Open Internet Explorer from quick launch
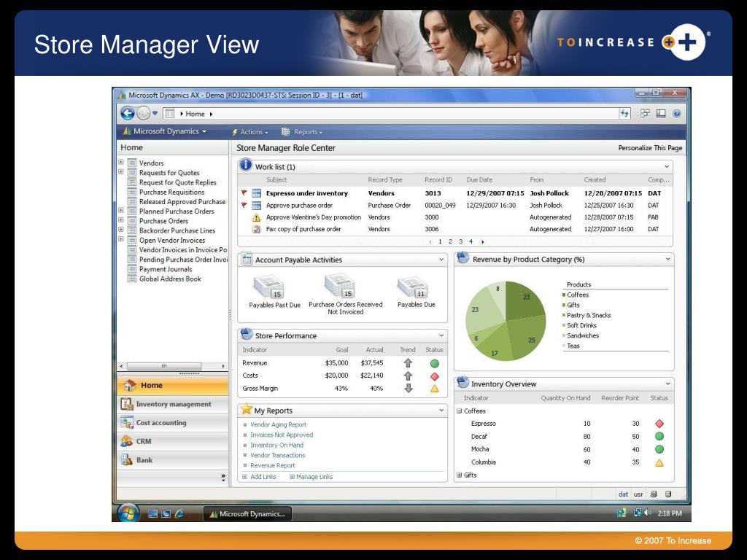The width and height of the screenshot is (747, 560). (179, 514)
